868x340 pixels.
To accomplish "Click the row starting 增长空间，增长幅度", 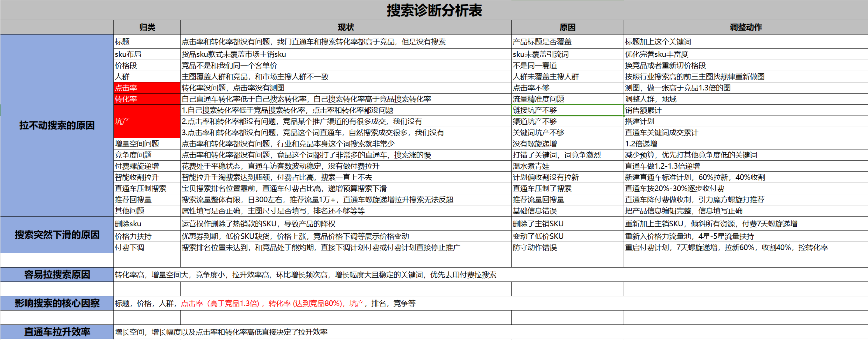I will click(491, 332).
